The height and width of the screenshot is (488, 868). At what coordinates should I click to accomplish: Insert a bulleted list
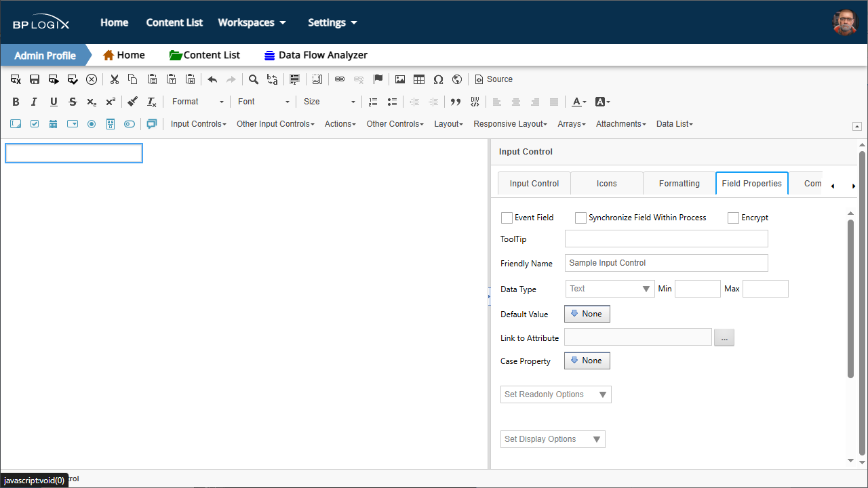392,102
